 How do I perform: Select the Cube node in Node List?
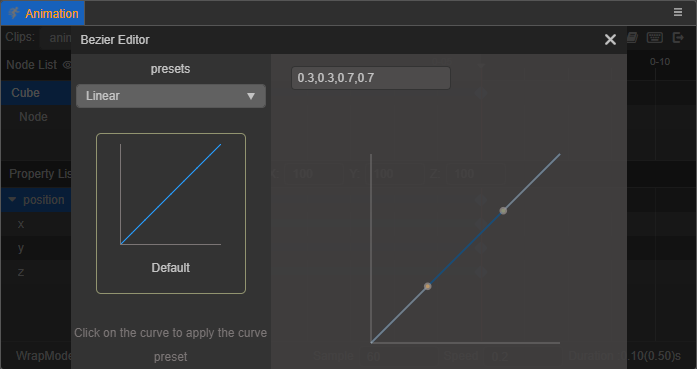(x=36, y=93)
